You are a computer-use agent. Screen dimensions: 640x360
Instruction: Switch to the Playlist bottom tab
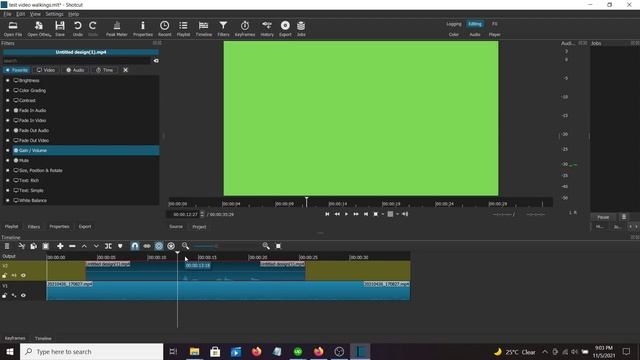click(x=11, y=227)
